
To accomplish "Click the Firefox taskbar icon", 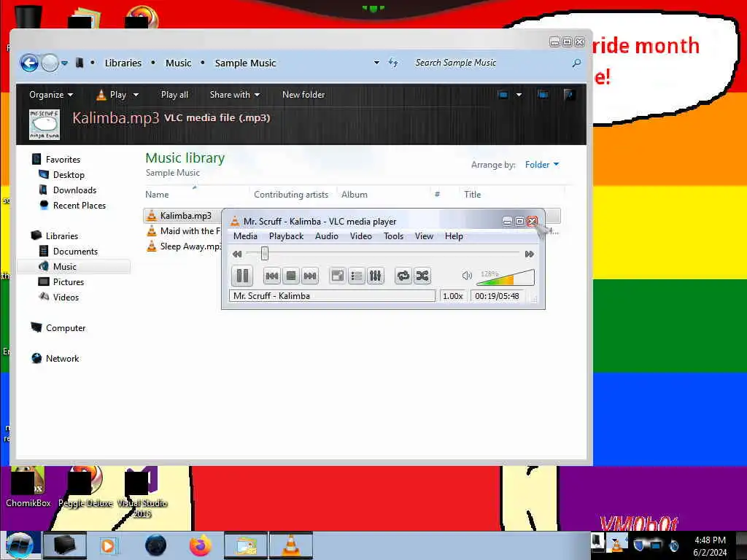I will click(x=200, y=545).
